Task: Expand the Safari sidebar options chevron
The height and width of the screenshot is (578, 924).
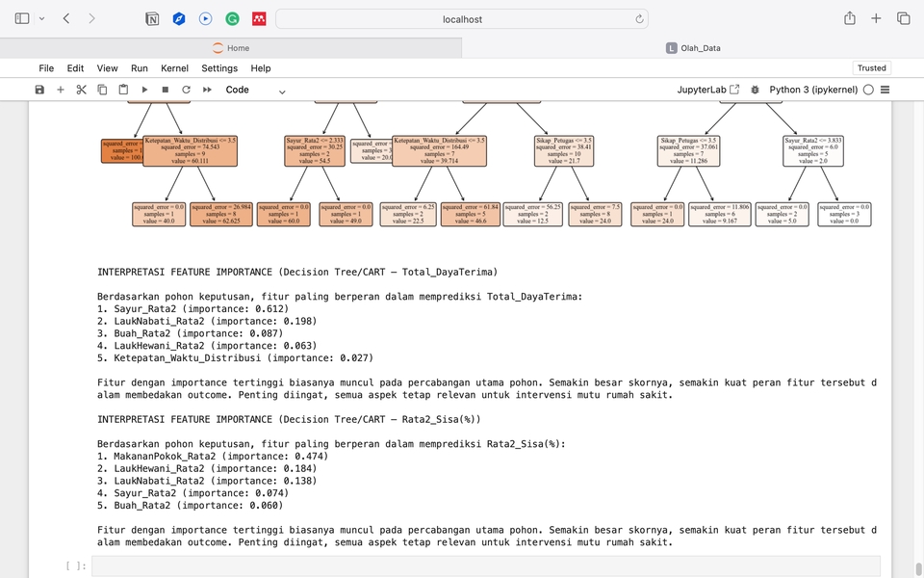Action: click(x=41, y=18)
